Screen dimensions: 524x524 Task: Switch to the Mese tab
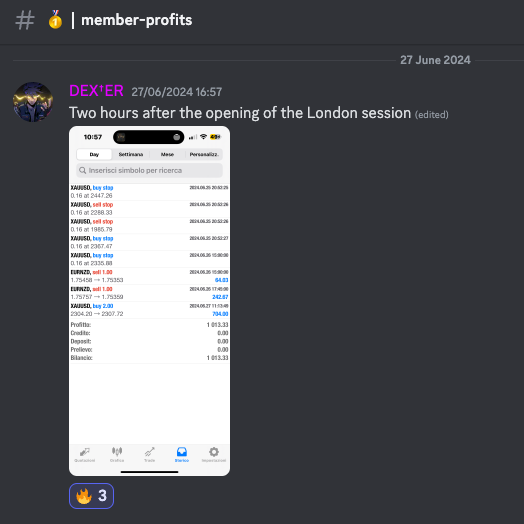tap(167, 154)
